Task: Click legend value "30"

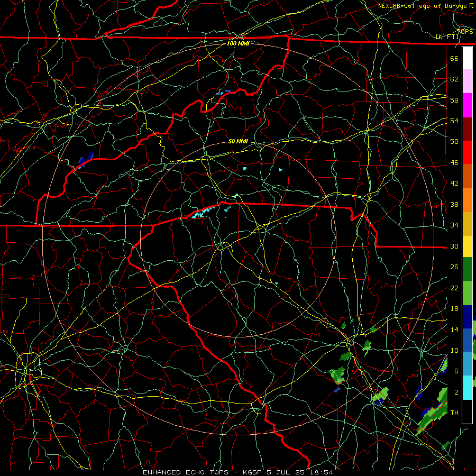Action: tap(454, 246)
